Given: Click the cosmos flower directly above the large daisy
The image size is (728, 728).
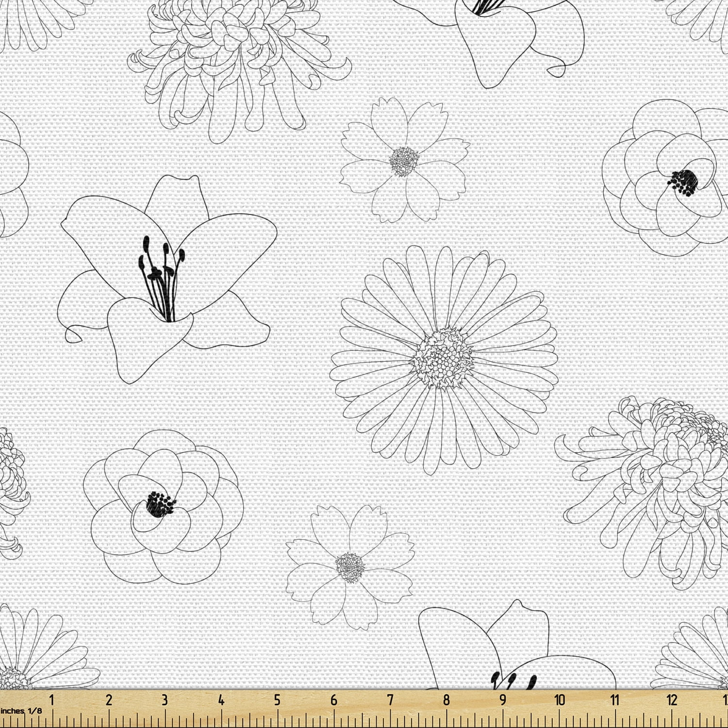Looking at the screenshot, I should (404, 161).
